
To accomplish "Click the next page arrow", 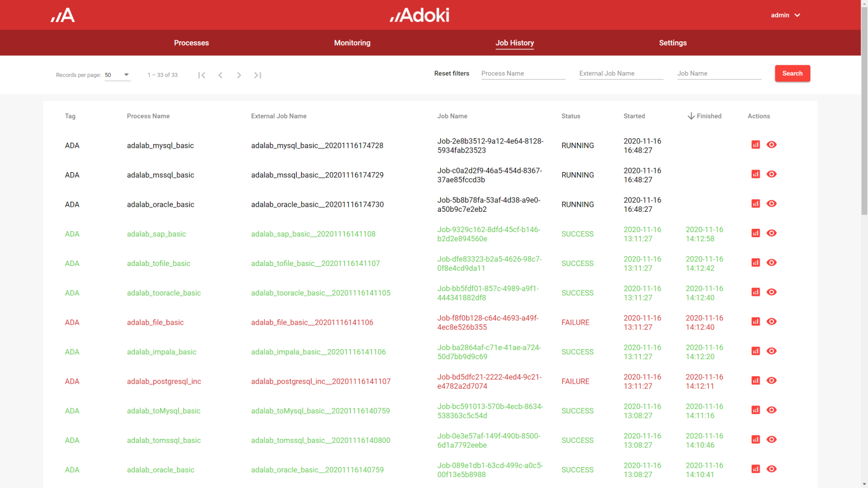I will tap(238, 75).
